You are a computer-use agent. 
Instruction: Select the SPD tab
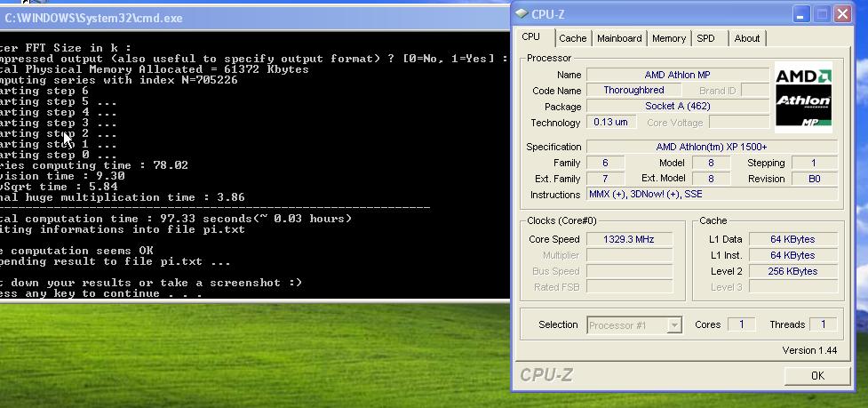coord(705,38)
